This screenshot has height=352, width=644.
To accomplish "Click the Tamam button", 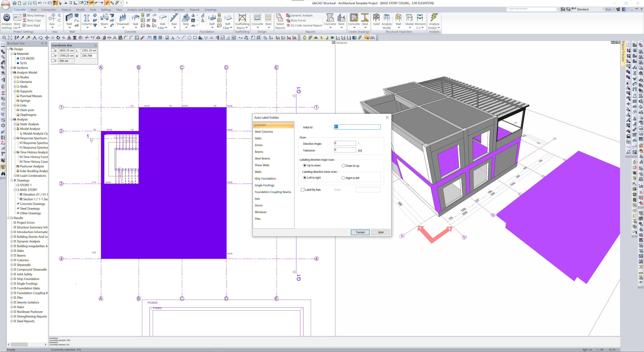I will pos(360,232).
